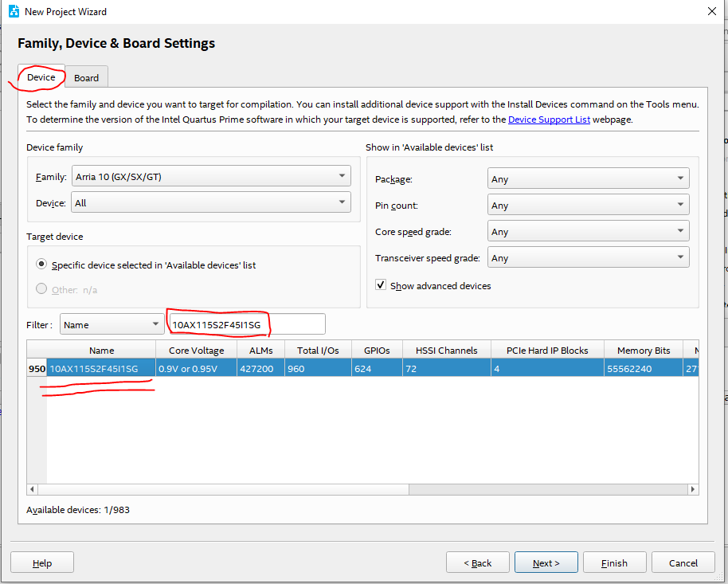Image resolution: width=728 pixels, height=584 pixels.
Task: Click the Next button
Action: pos(546,562)
